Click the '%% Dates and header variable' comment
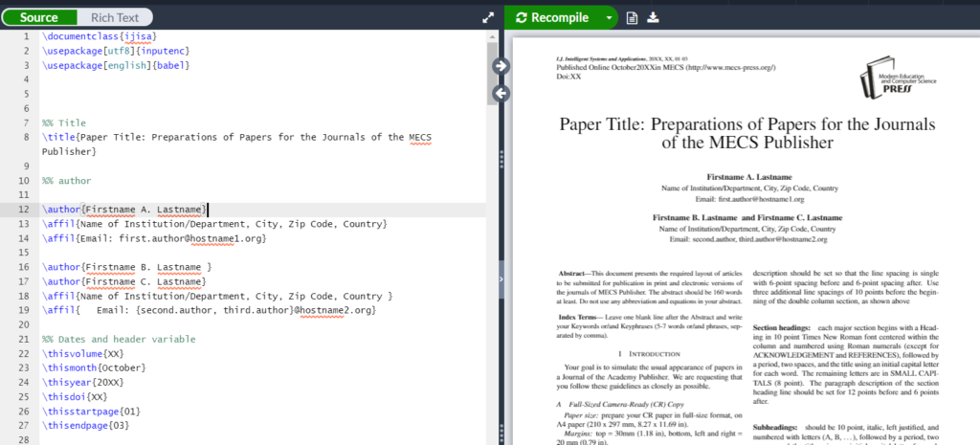Viewport: 980px width, 445px height. 119,339
